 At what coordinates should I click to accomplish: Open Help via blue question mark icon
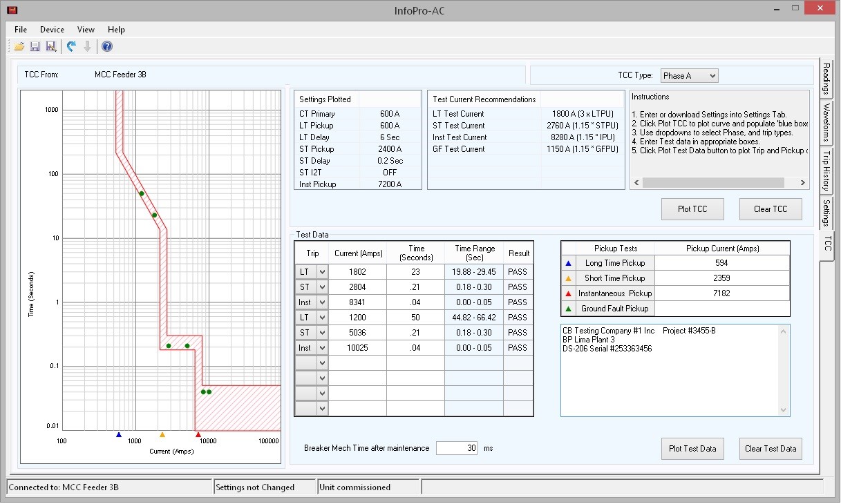(106, 46)
